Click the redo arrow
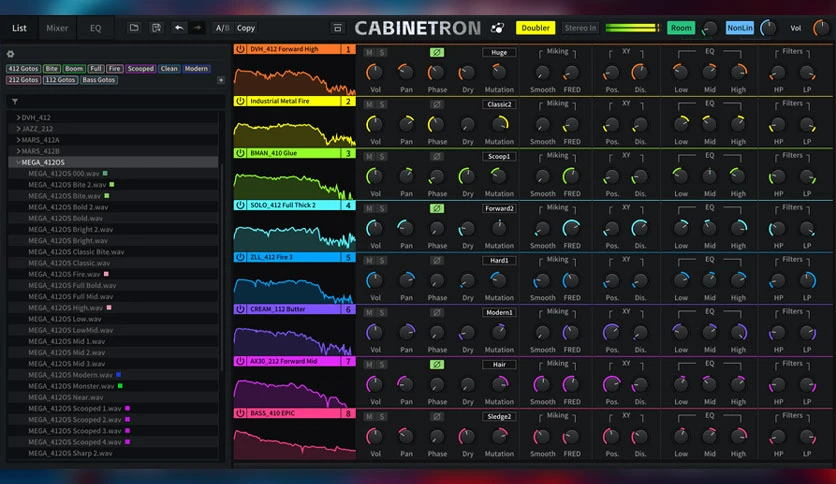 coord(197,28)
